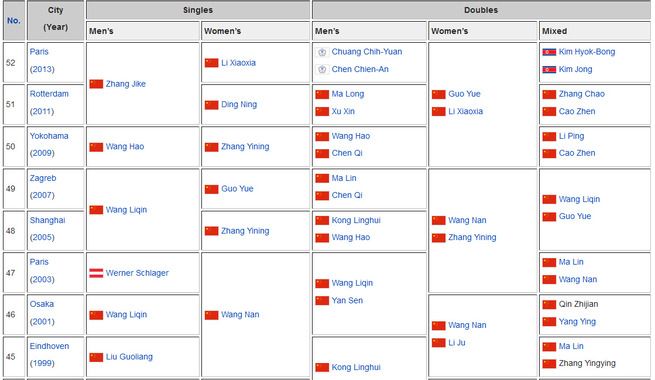This screenshot has height=380, width=655.
Task: Click the China flag next to Xu Xin
Action: (x=322, y=111)
